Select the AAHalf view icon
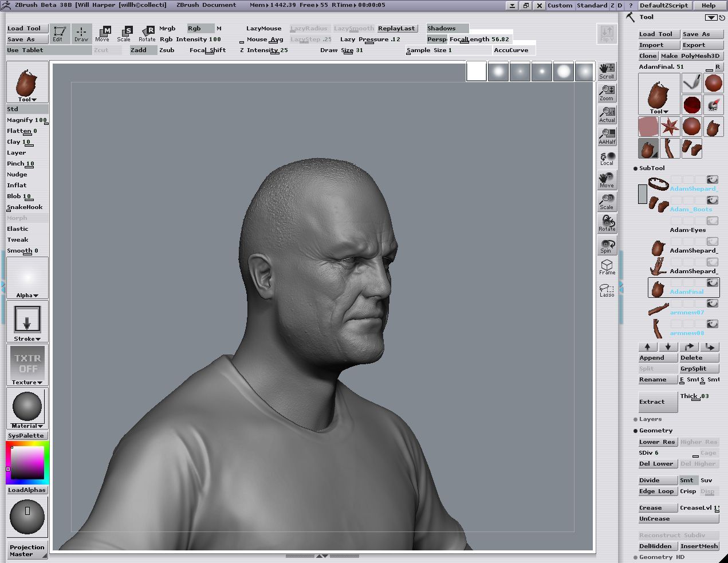The image size is (728, 563). pos(607,136)
